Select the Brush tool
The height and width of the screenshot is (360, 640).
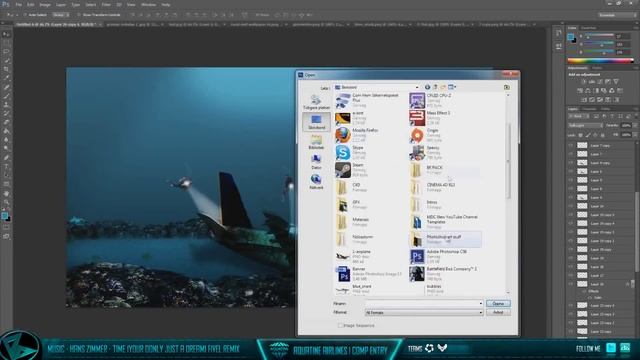point(6,96)
